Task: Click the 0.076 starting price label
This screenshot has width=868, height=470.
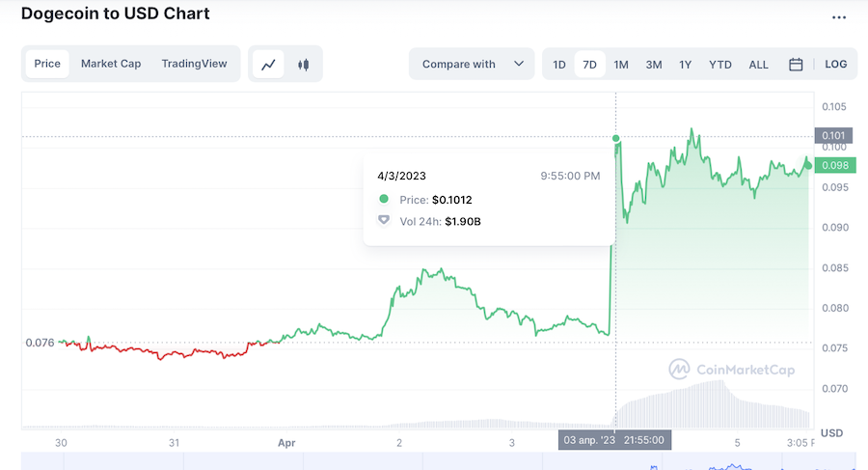Action: tap(40, 343)
